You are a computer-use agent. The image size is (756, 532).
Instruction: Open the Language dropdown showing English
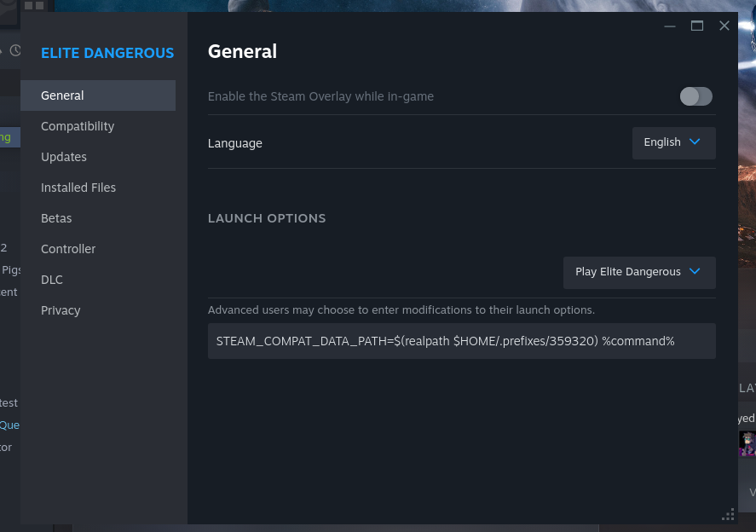(673, 142)
